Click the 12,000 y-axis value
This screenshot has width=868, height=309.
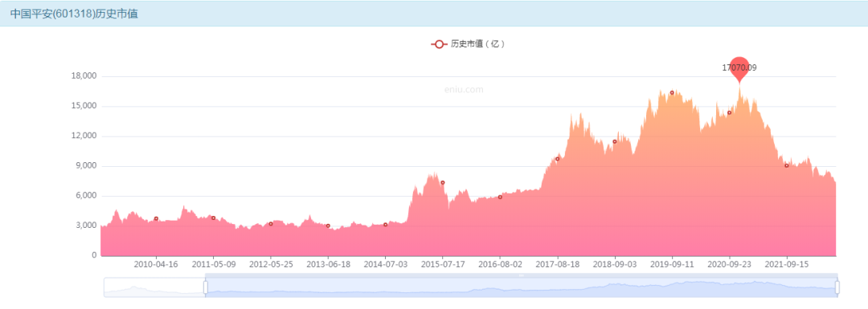tap(84, 136)
